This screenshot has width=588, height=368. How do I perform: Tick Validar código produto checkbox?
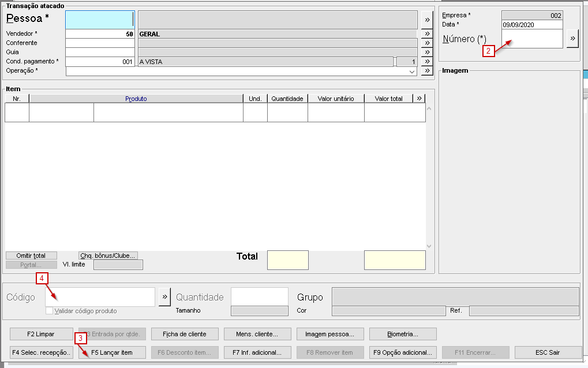[49, 311]
